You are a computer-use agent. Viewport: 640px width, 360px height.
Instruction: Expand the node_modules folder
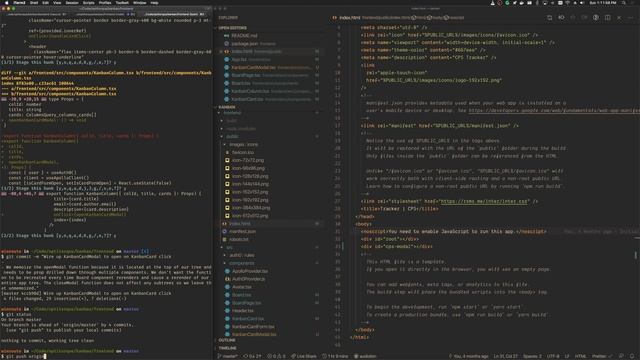tap(241, 129)
